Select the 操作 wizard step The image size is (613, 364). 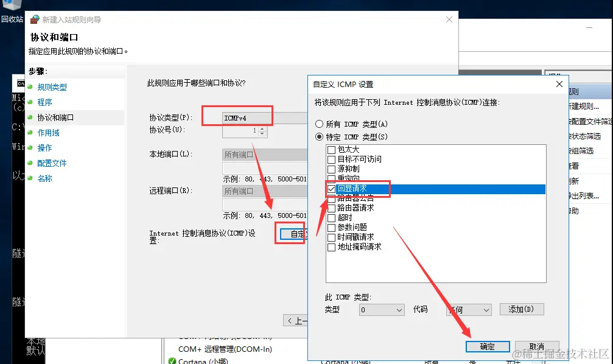point(44,148)
